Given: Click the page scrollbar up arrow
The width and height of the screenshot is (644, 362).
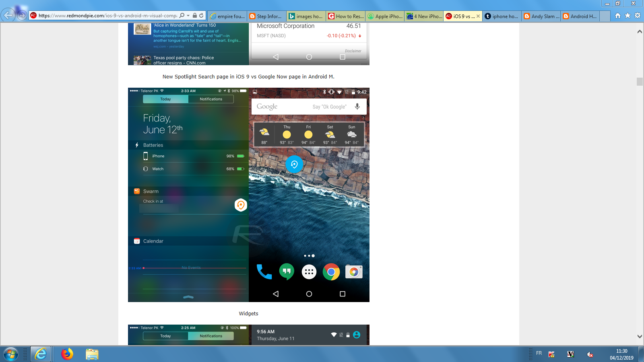Looking at the screenshot, I should (x=640, y=31).
